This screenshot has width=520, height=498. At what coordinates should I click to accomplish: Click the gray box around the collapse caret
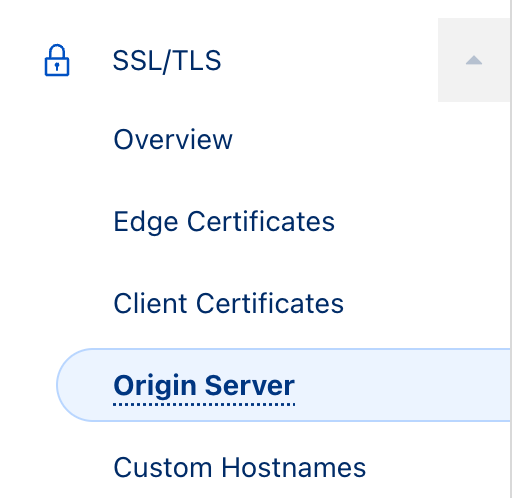pos(474,60)
